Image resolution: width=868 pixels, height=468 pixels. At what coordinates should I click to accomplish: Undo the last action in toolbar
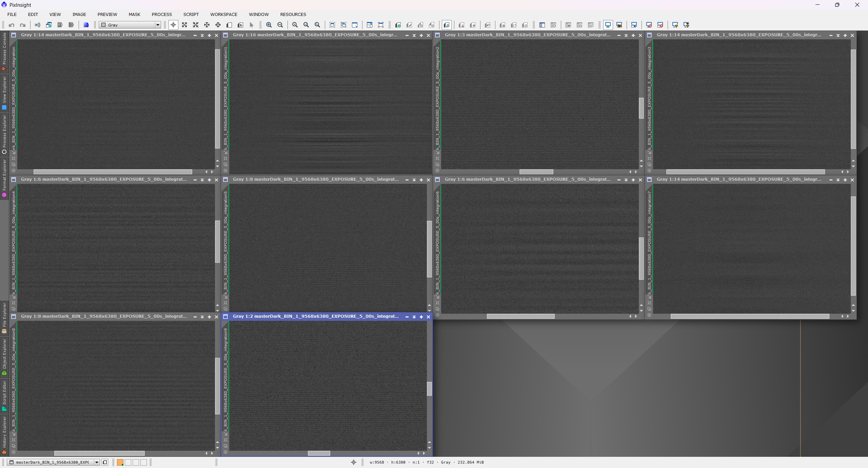12,25
